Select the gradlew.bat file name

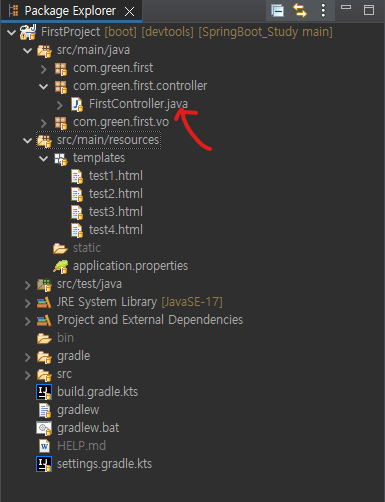point(88,428)
